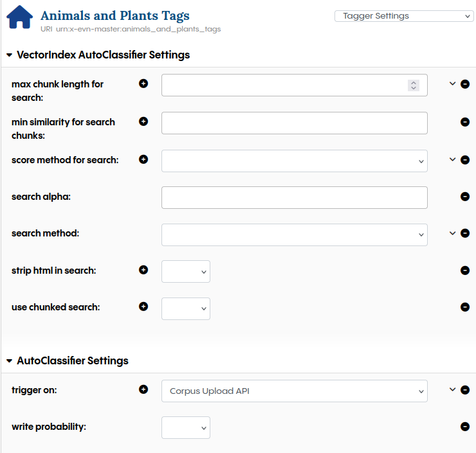Open the score method for search dropdown
Screen dimensions: 476x453
pyautogui.click(x=294, y=161)
